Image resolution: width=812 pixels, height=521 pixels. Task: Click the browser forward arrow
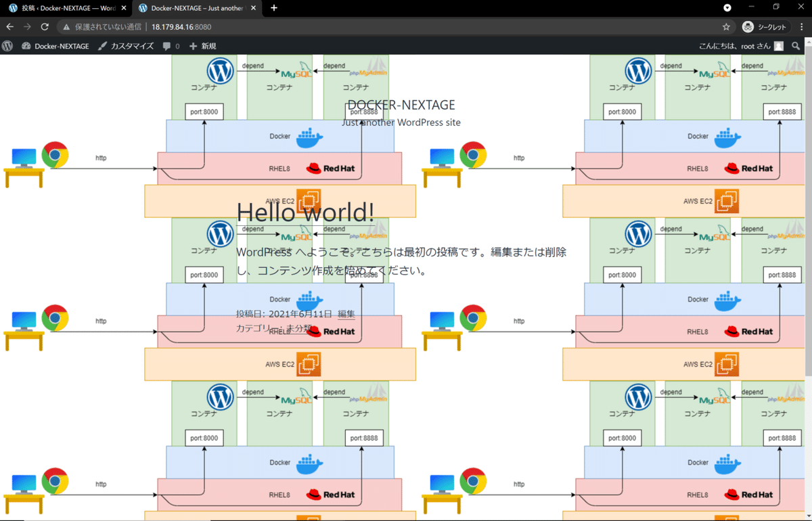click(x=27, y=27)
